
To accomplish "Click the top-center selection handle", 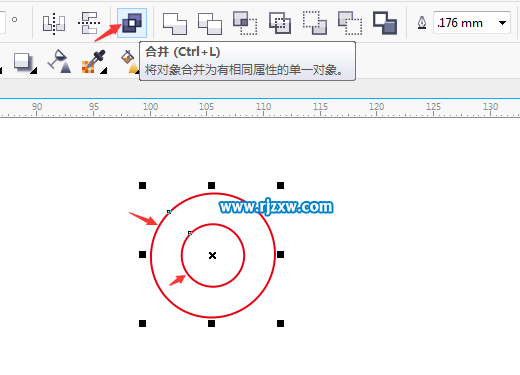I will [x=211, y=185].
